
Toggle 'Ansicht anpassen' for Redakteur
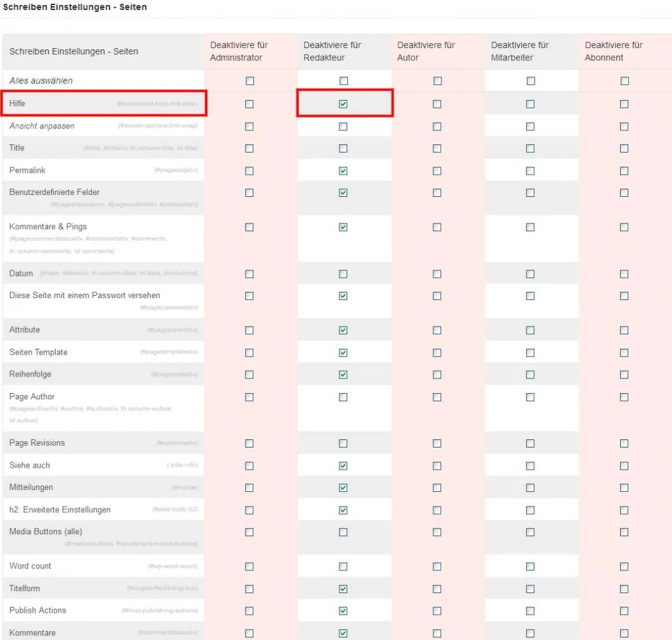click(343, 127)
